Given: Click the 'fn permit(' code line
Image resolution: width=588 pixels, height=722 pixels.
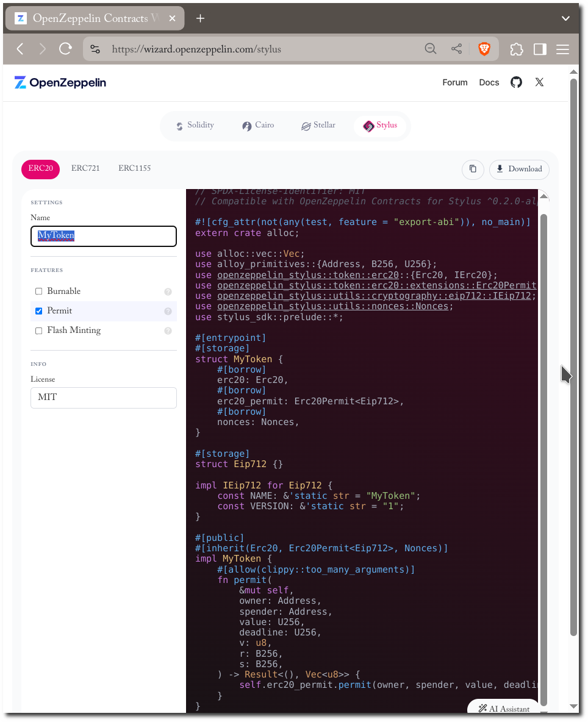Looking at the screenshot, I should click(x=245, y=580).
